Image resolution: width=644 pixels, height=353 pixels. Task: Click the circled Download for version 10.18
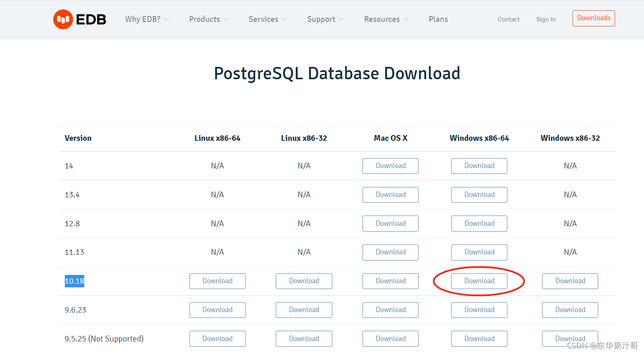(x=479, y=281)
